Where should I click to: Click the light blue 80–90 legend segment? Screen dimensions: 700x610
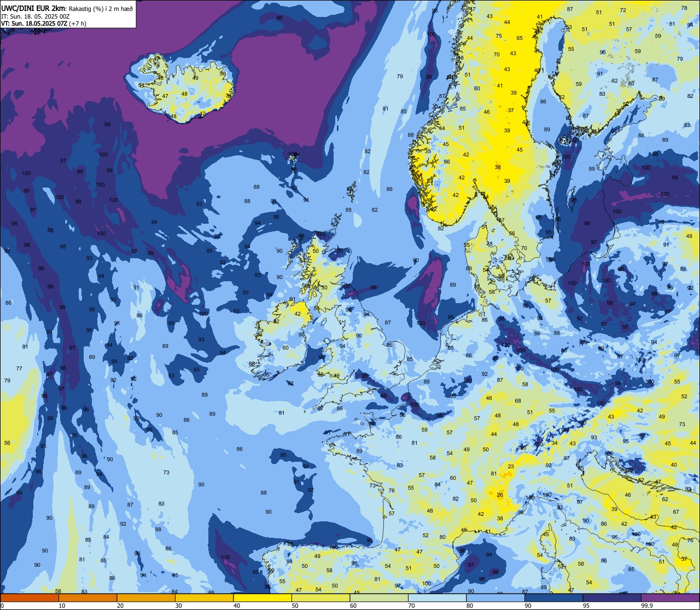pyautogui.click(x=495, y=597)
